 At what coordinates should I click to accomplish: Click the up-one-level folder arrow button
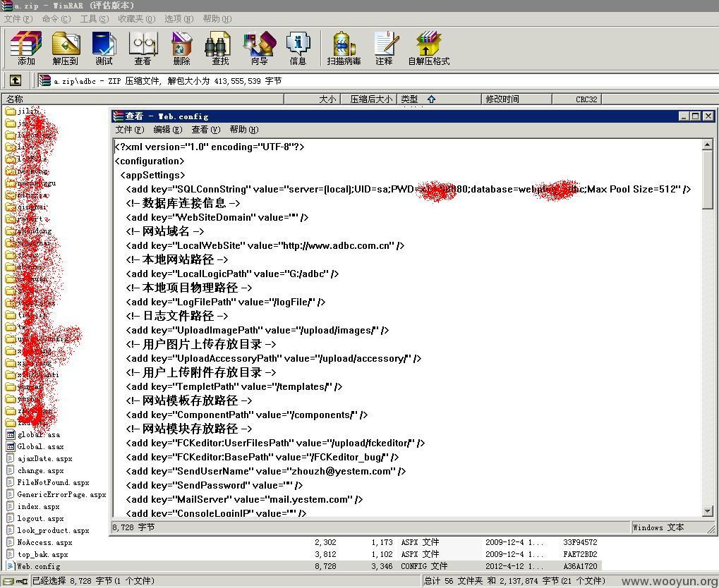(x=16, y=80)
